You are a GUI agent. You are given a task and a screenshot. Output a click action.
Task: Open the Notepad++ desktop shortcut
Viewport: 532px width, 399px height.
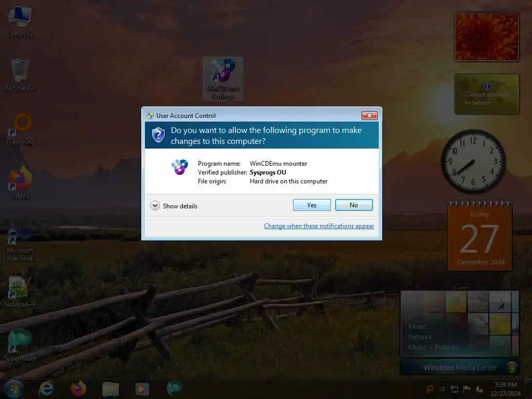[20, 292]
